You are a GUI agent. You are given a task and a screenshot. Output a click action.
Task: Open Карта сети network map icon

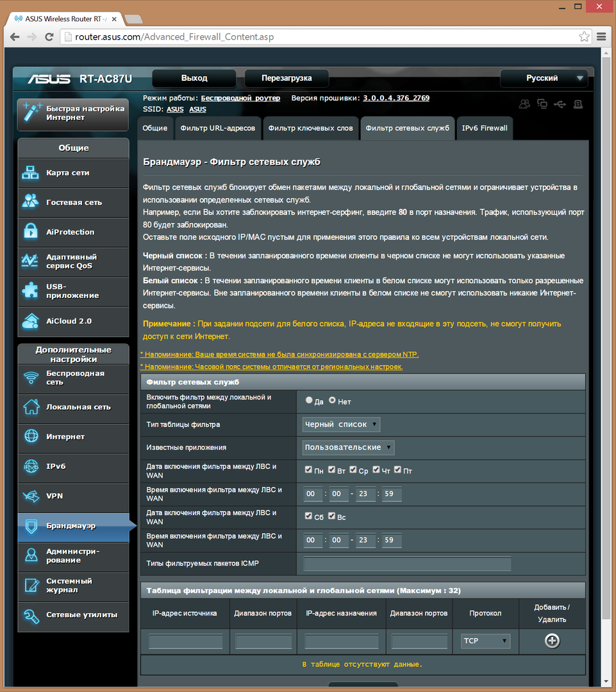(x=31, y=173)
